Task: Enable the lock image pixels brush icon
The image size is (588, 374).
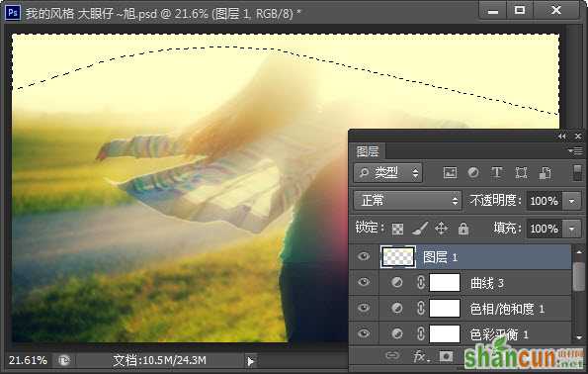Action: point(420,229)
